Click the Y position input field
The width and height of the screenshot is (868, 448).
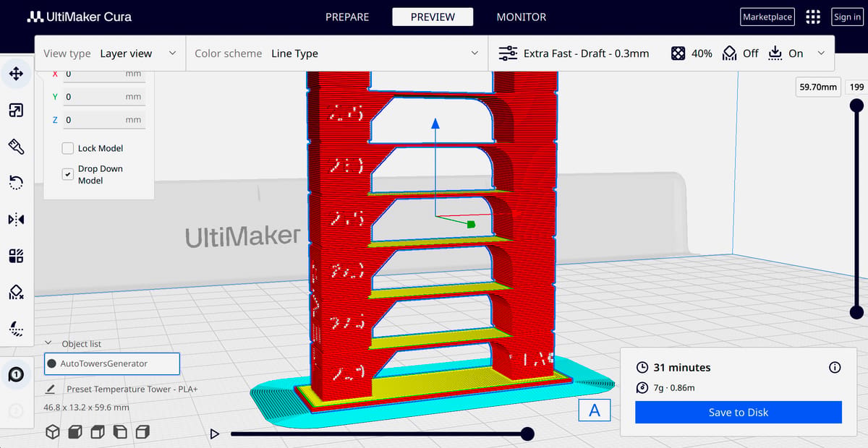[x=104, y=97]
